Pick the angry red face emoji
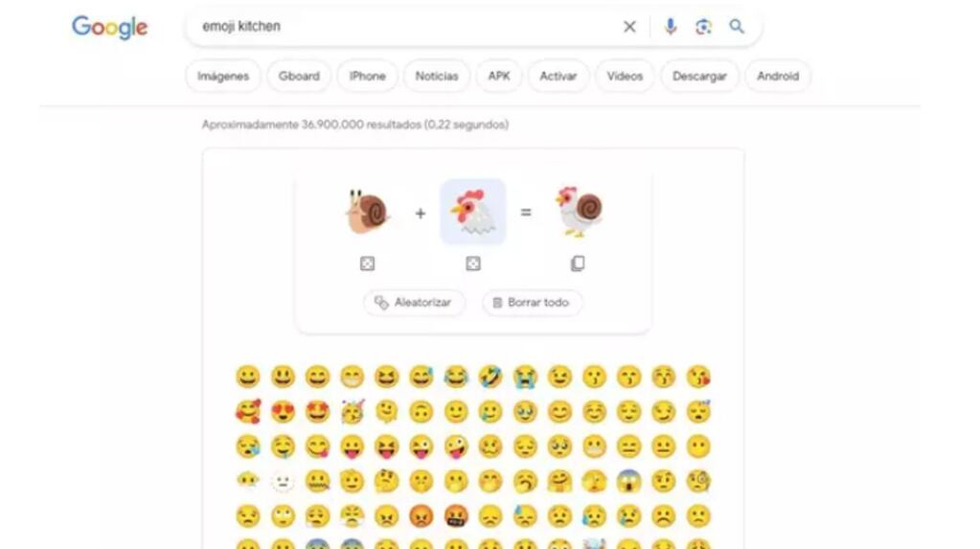The height and width of the screenshot is (549, 980). click(x=422, y=516)
